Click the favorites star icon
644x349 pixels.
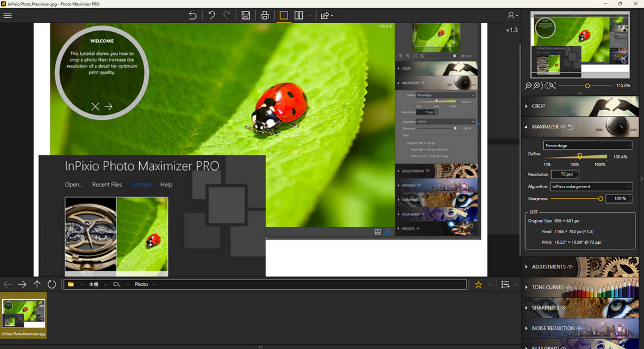pyautogui.click(x=478, y=284)
